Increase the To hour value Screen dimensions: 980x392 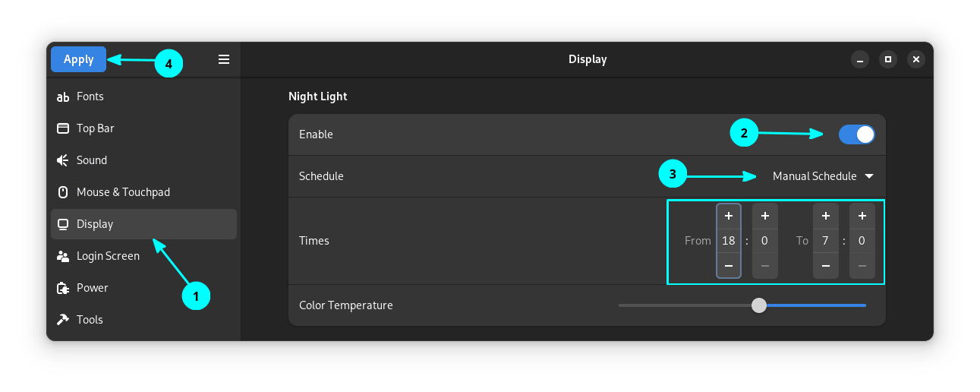tap(825, 217)
